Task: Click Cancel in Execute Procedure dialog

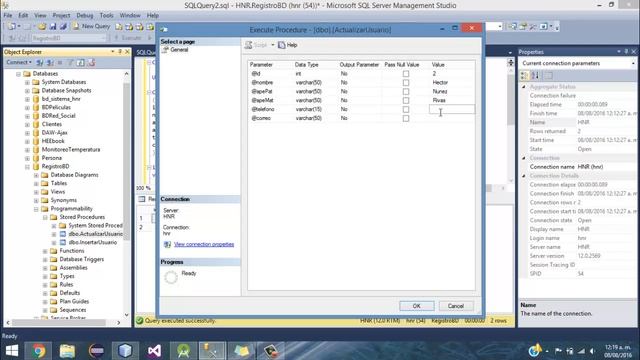Action: click(456, 306)
